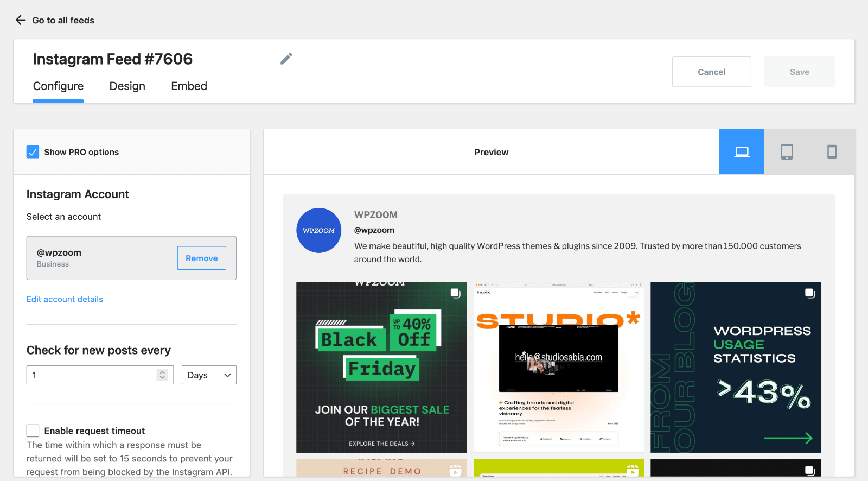Enable request timeout checkbox

pyautogui.click(x=33, y=431)
